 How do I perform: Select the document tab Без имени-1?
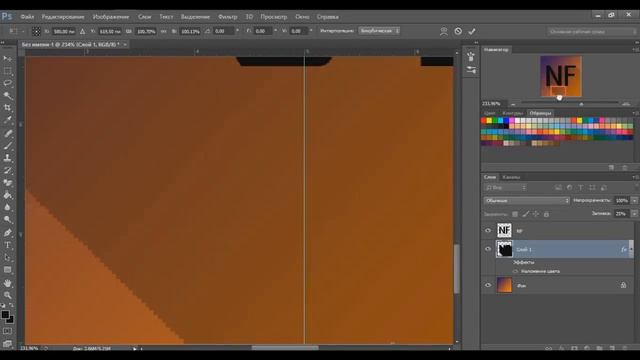71,44
